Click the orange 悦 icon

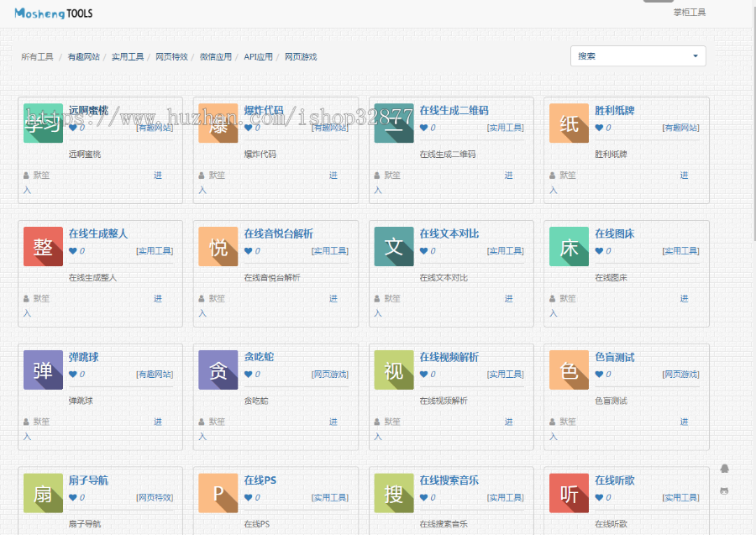[218, 246]
